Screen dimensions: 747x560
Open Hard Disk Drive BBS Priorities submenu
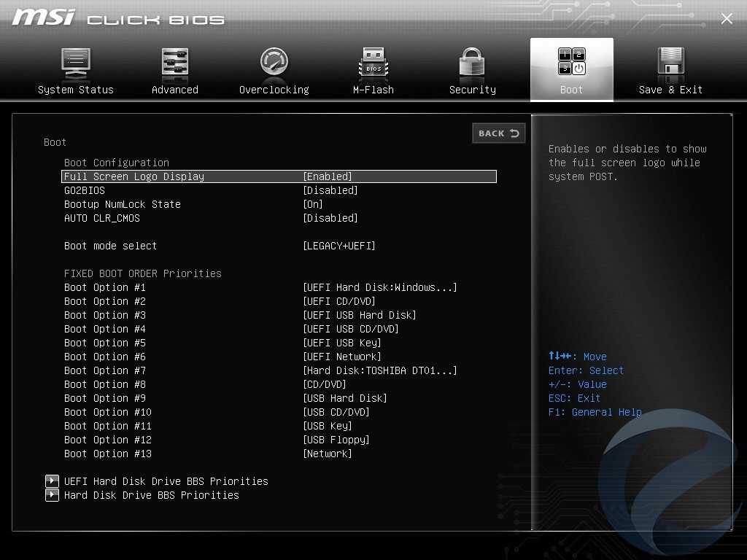[151, 495]
